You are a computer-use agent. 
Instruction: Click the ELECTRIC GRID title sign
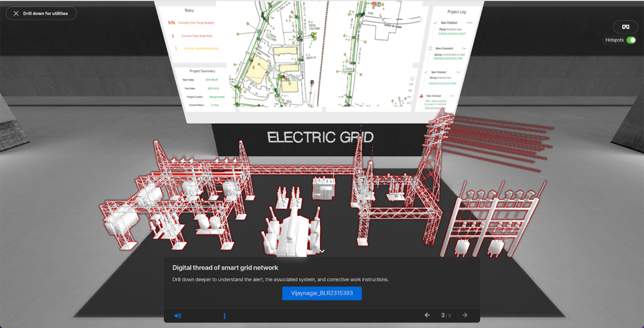[x=320, y=137]
